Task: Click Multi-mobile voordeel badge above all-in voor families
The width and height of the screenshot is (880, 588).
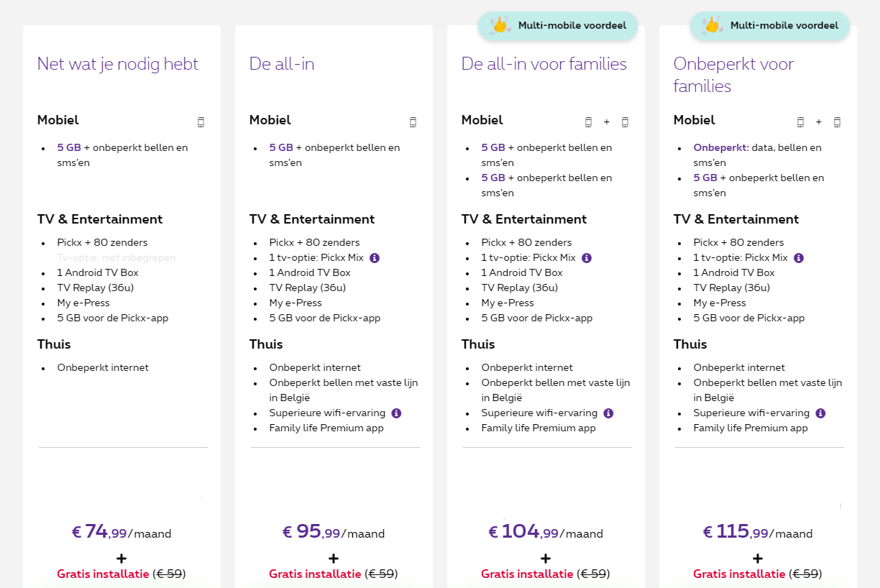Action: coord(558,26)
